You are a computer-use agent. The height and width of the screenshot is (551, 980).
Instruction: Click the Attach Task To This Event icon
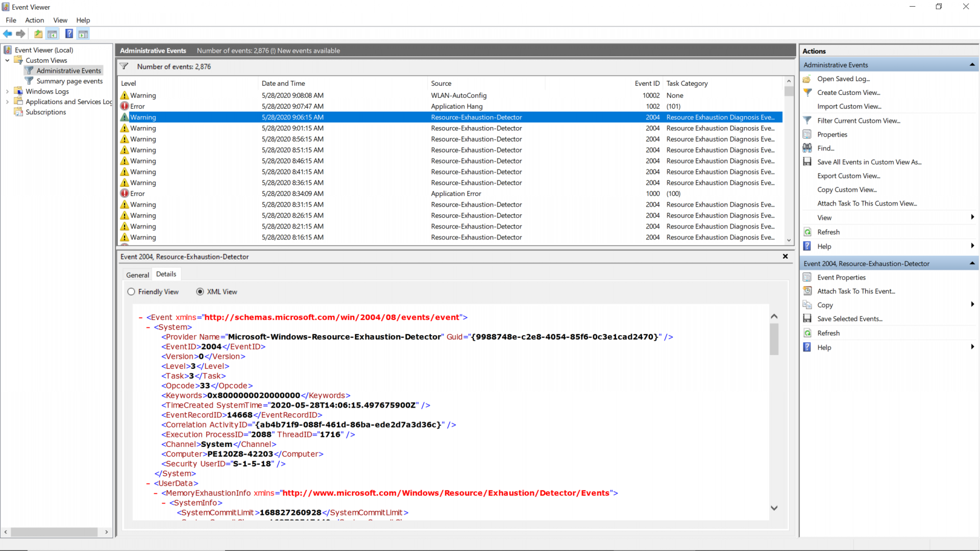[x=807, y=291]
